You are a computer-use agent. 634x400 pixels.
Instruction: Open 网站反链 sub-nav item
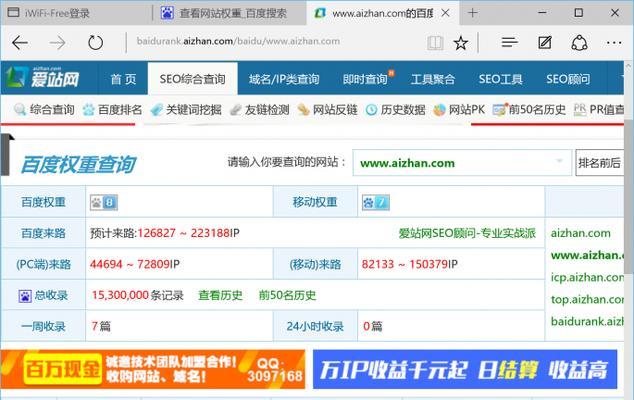[x=327, y=109]
